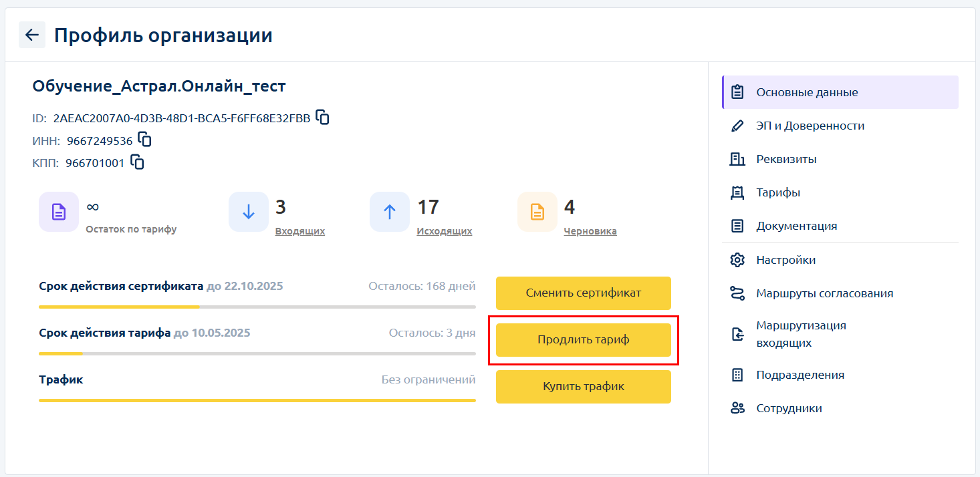Click the clipboard icon beside Основные данные
This screenshot has width=980, height=477.
(x=737, y=92)
